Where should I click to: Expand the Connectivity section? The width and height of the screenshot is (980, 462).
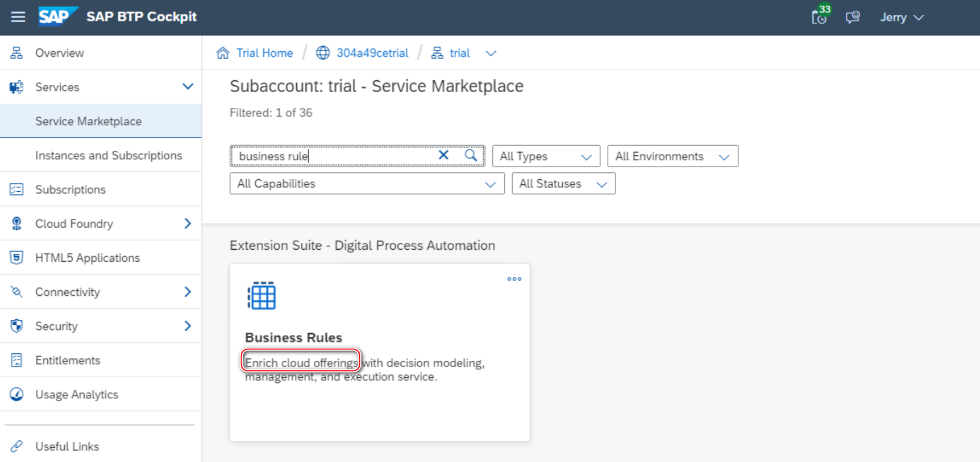[188, 292]
